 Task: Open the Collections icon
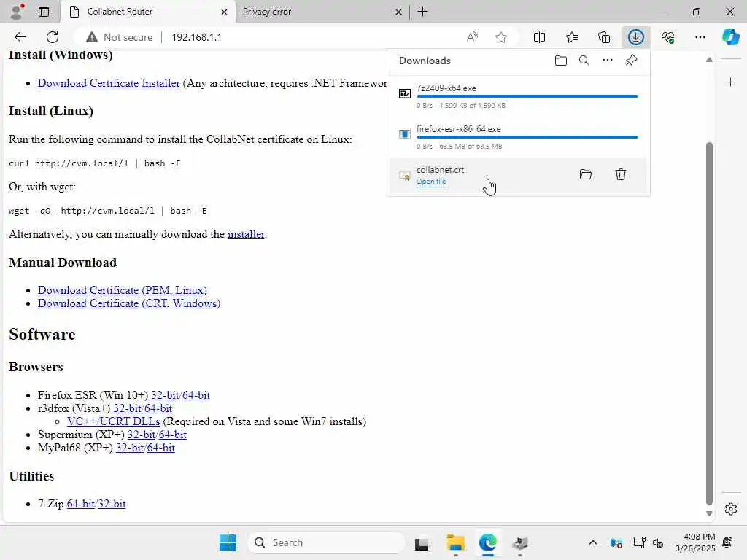point(604,37)
